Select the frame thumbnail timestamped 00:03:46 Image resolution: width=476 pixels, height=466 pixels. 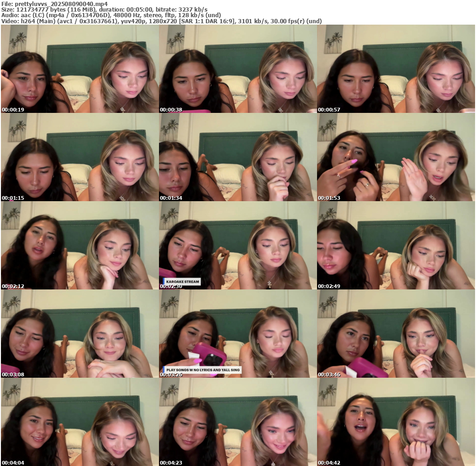[x=396, y=334]
